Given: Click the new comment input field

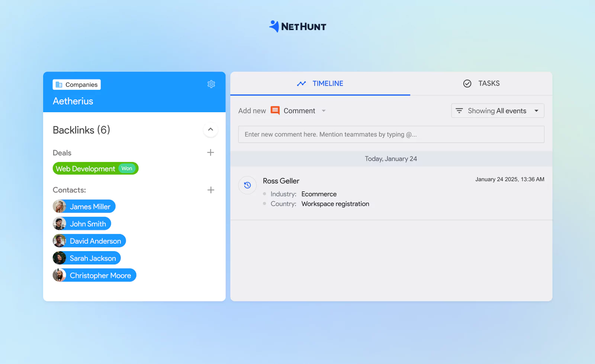Looking at the screenshot, I should (x=391, y=134).
